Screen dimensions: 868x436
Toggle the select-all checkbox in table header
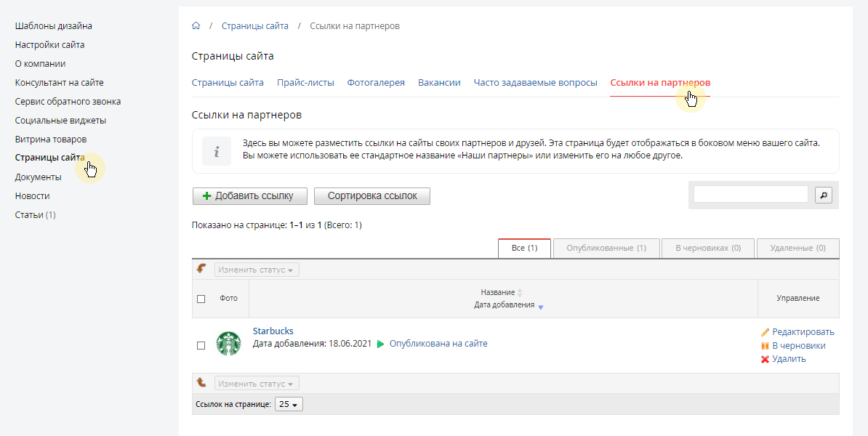click(x=201, y=299)
